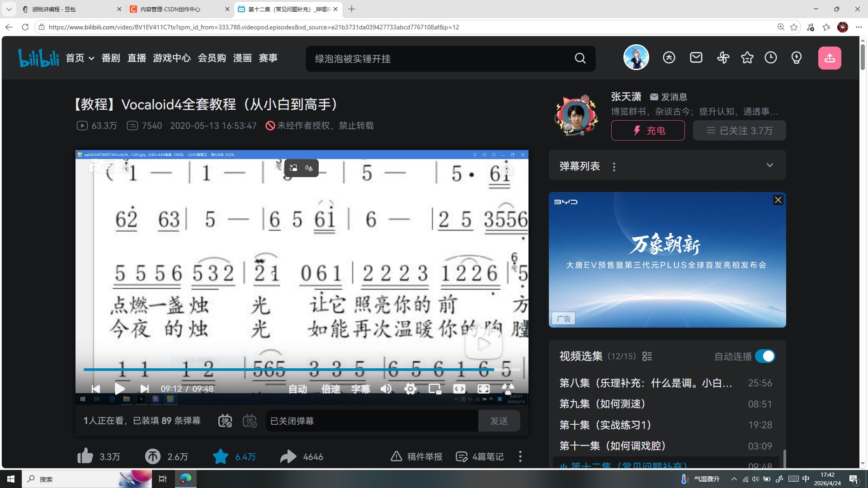The width and height of the screenshot is (868, 488).
Task: Open the messages envelope icon in header
Action: click(696, 58)
